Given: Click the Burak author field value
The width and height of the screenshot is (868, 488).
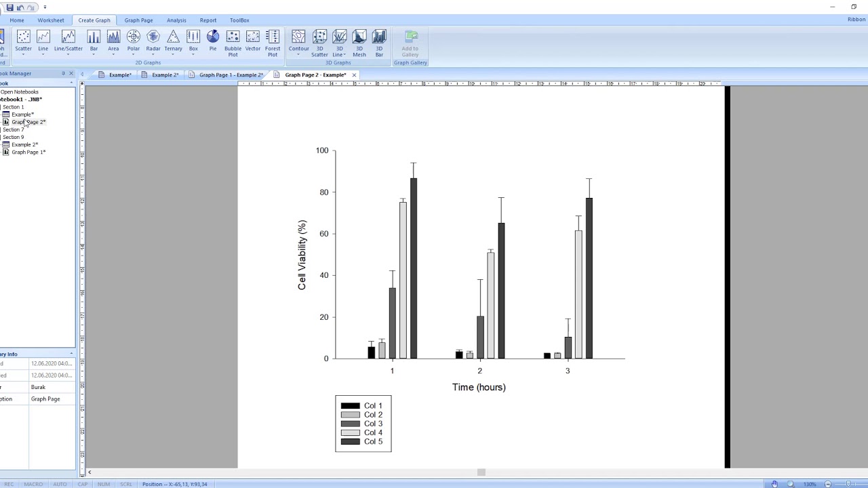Looking at the screenshot, I should tap(52, 387).
